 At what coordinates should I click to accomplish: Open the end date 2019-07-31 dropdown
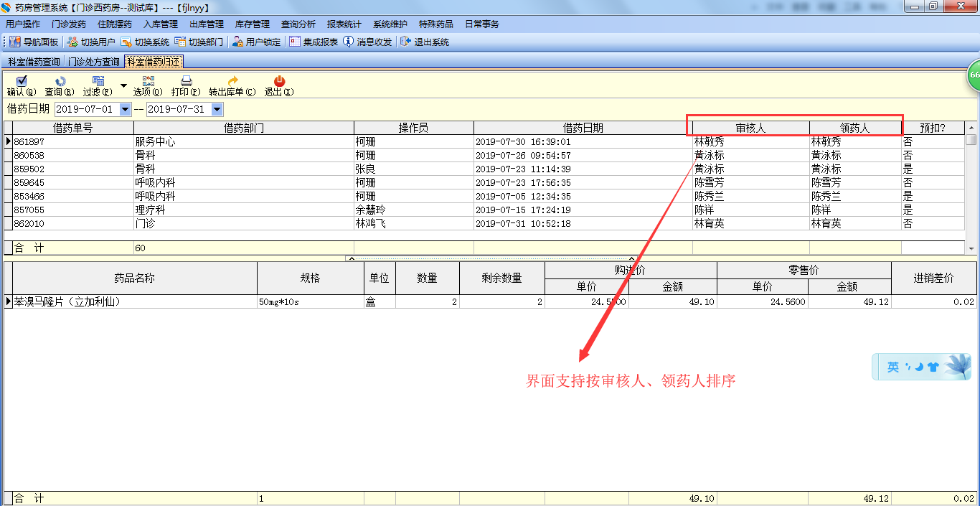point(217,110)
